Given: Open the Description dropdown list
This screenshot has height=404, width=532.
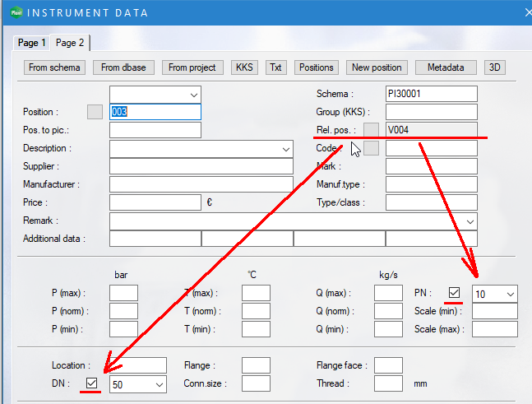Looking at the screenshot, I should tap(286, 149).
